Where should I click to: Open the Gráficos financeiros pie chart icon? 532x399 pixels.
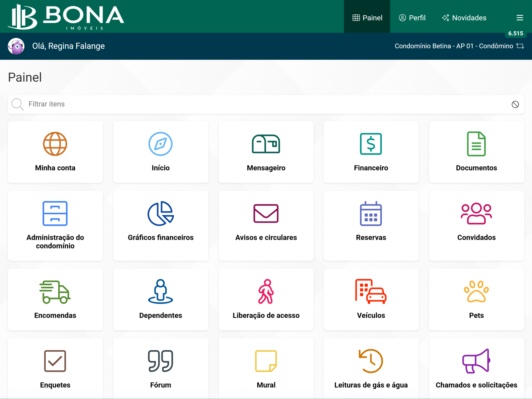[160, 213]
